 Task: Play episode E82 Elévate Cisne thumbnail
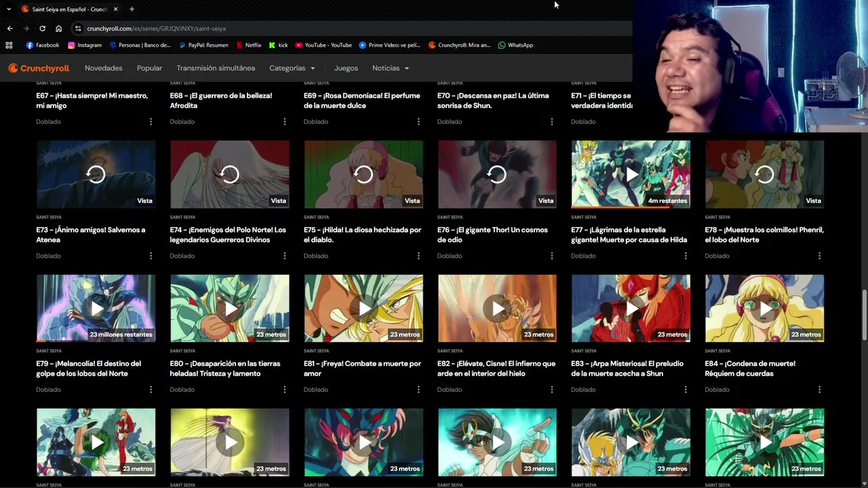click(x=497, y=308)
